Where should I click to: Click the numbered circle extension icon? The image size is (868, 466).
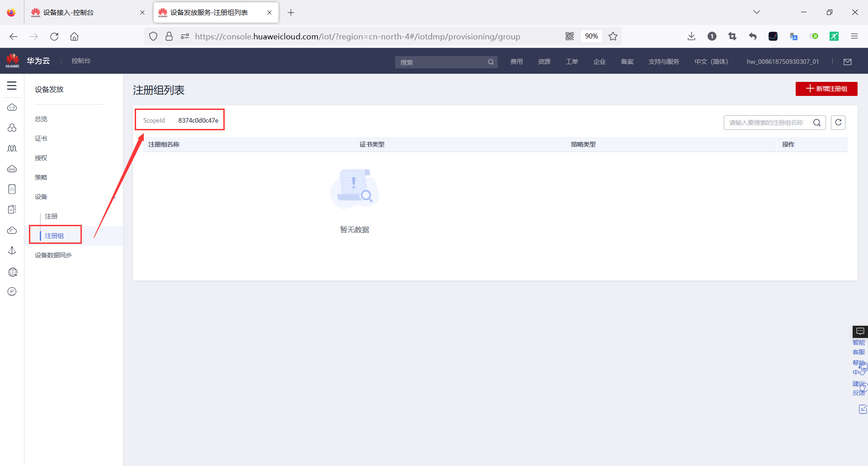pos(712,36)
